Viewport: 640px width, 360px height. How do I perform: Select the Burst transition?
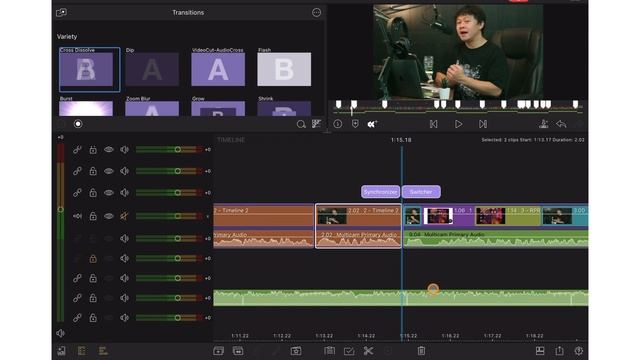86,107
